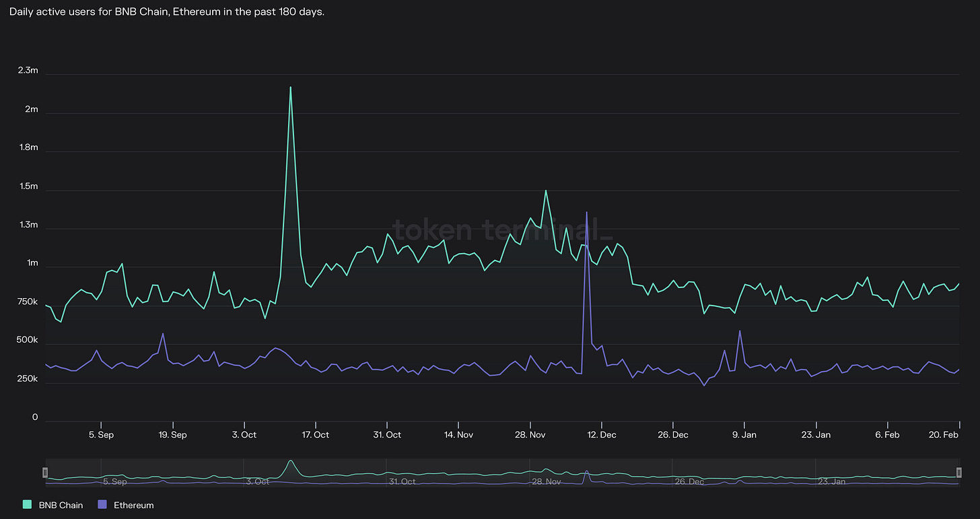Click the 0 y-axis label
The image size is (980, 519).
(35, 417)
